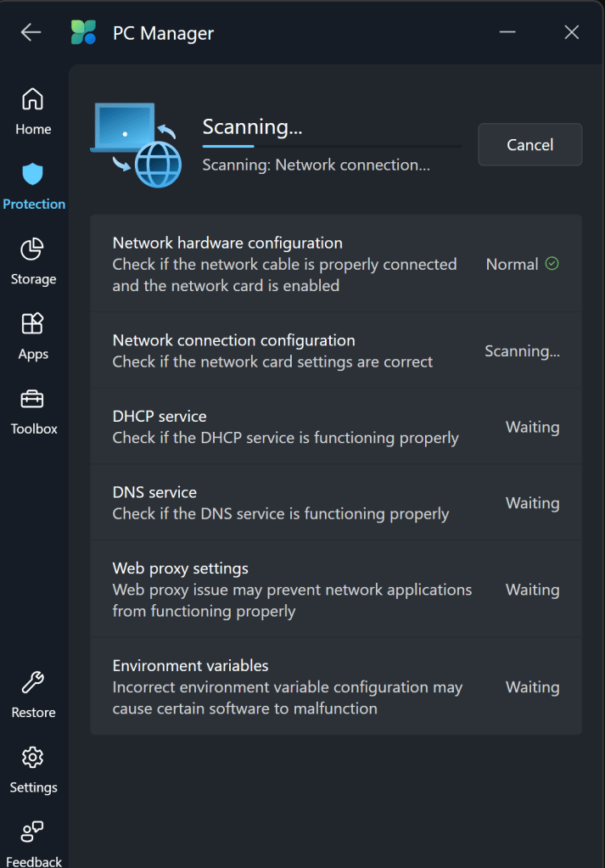Minimize the PC Manager window
The height and width of the screenshot is (868, 605).
(x=507, y=32)
